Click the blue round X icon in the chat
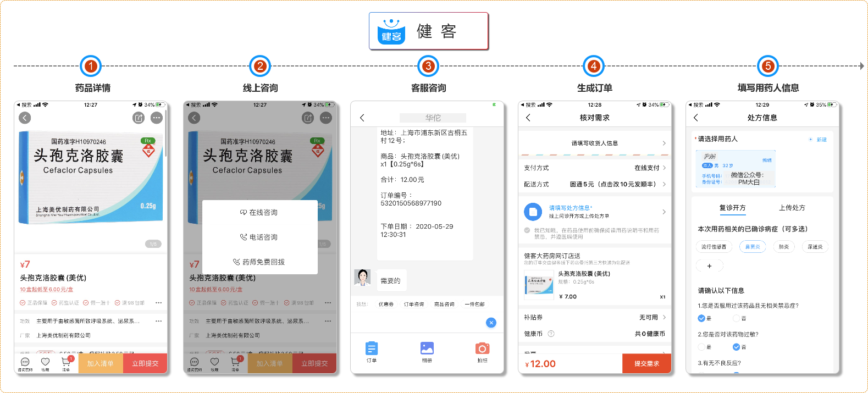Screen dimensions: 868x393 (x=491, y=323)
